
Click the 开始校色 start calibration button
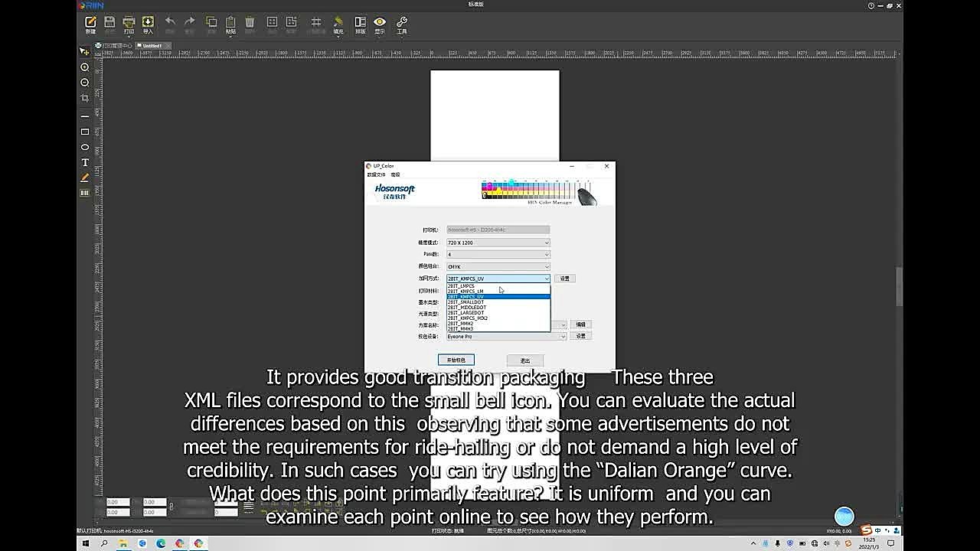(456, 360)
